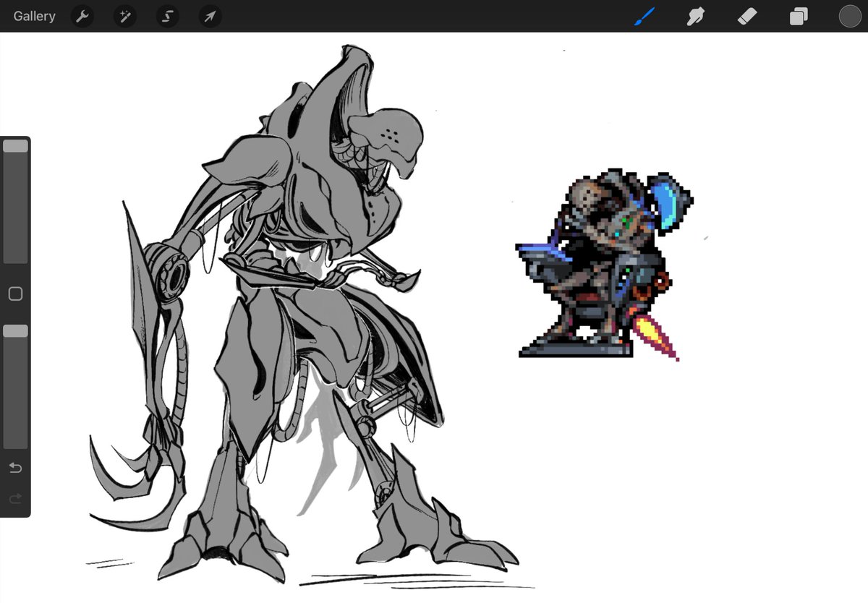This screenshot has width=868, height=603.
Task: Tap the sidebar modify square button
Action: click(x=15, y=294)
